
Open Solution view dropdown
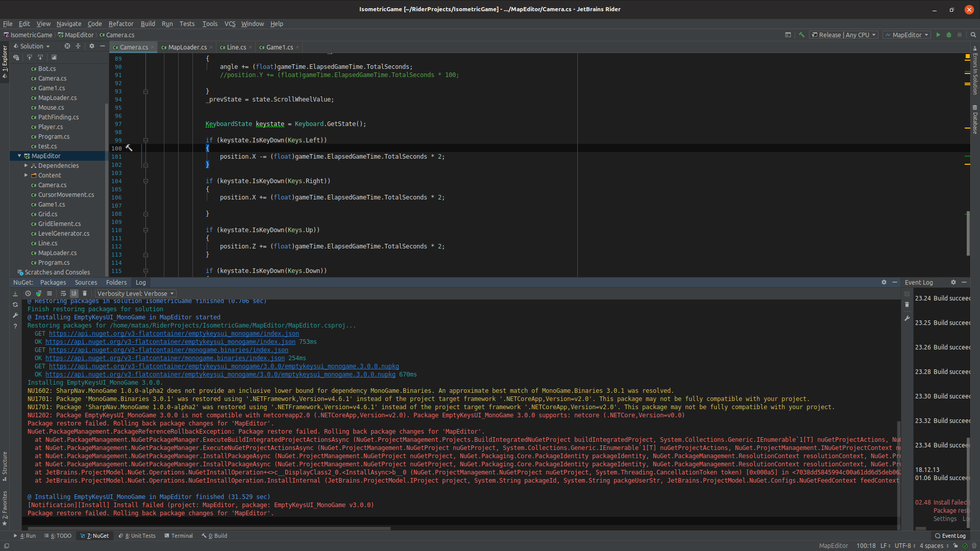pos(32,46)
